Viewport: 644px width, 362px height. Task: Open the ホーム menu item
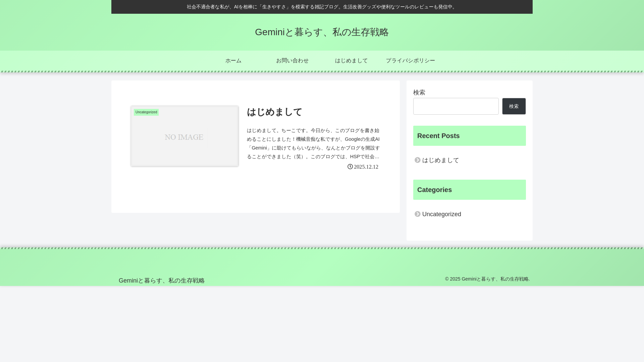pos(233,61)
